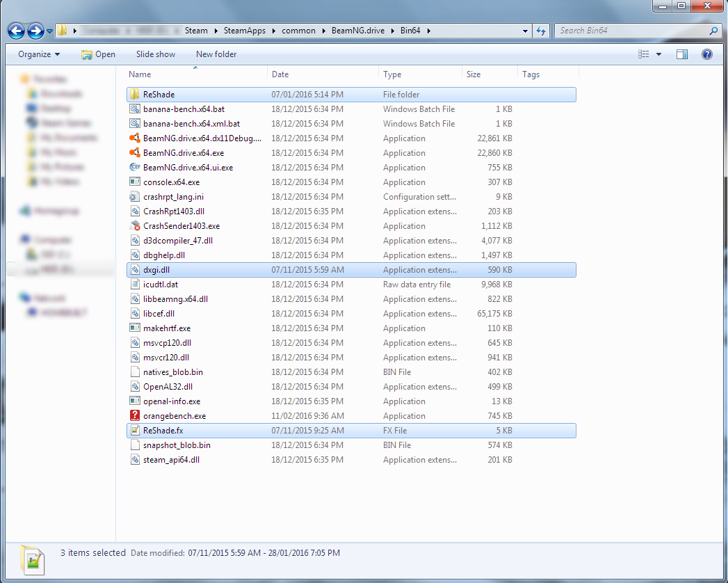The image size is (728, 583).
Task: Select icudtl.dat file icon
Action: pyautogui.click(x=135, y=285)
